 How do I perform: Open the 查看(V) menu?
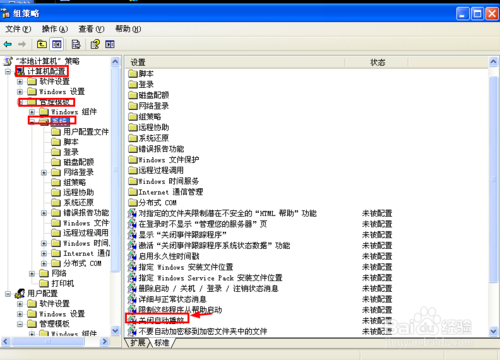pyautogui.click(x=91, y=29)
